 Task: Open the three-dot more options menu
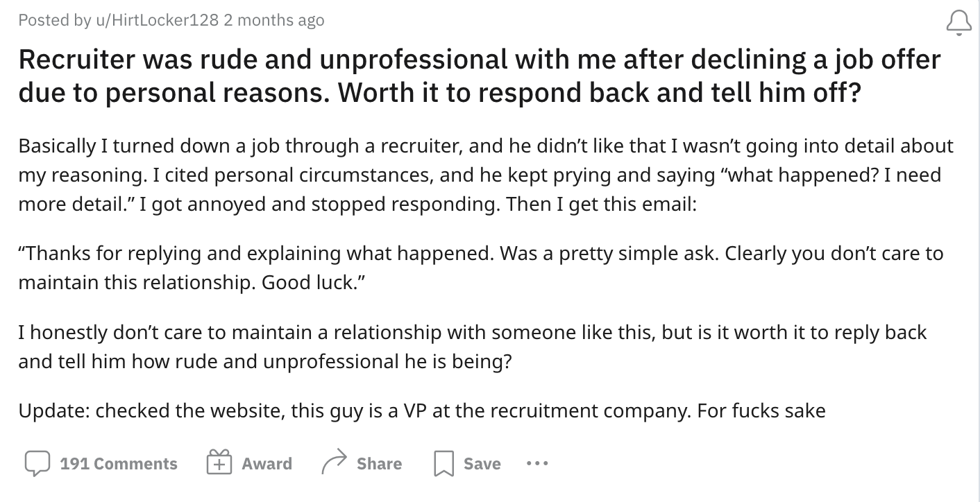[537, 463]
